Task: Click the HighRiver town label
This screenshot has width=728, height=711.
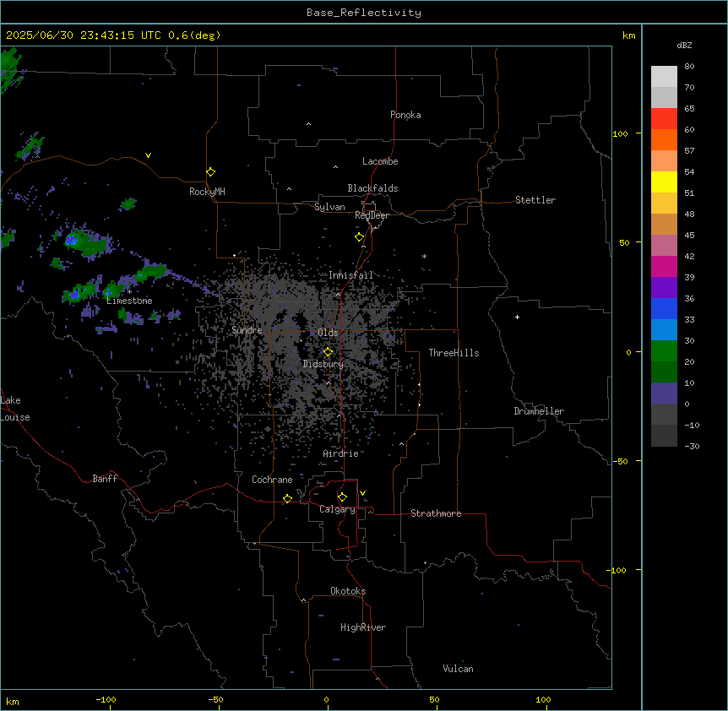Action: [363, 627]
